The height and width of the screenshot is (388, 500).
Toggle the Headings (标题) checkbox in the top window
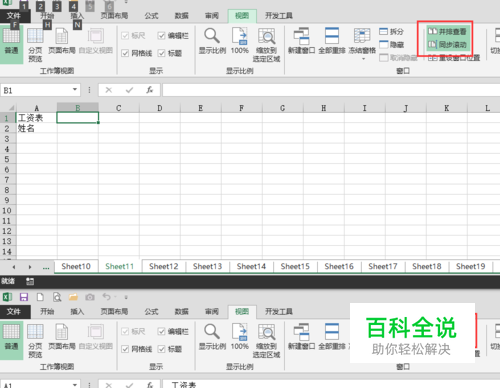point(161,53)
